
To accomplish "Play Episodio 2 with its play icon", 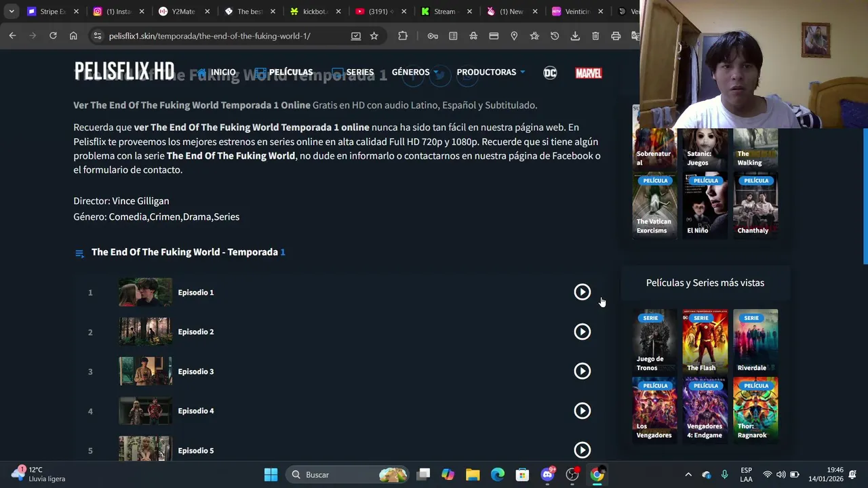I will click(x=582, y=331).
